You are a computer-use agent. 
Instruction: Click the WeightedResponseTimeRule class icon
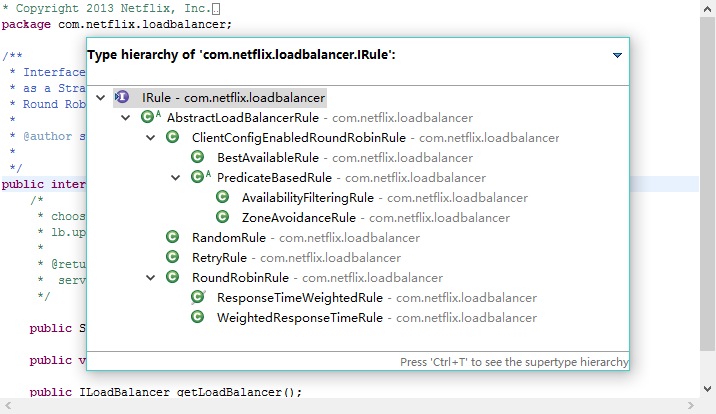click(x=197, y=317)
